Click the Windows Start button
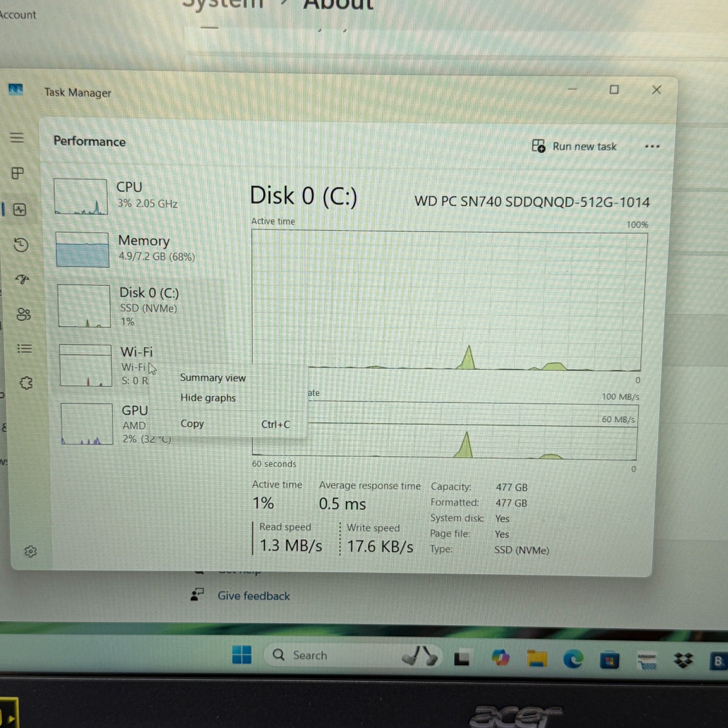The image size is (728, 728). click(242, 655)
